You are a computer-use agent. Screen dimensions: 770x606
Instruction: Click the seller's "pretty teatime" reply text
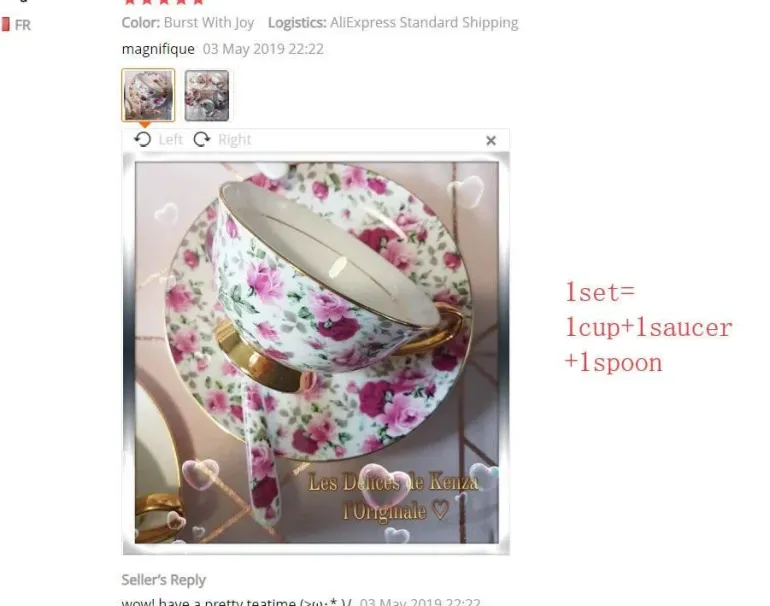click(237, 602)
